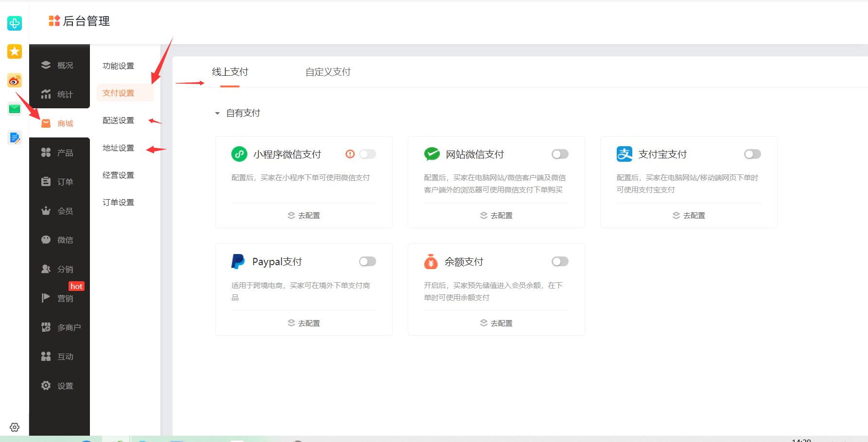Screen dimensions: 868x442
Task: Click the 余额支付 description text
Action: (x=493, y=291)
